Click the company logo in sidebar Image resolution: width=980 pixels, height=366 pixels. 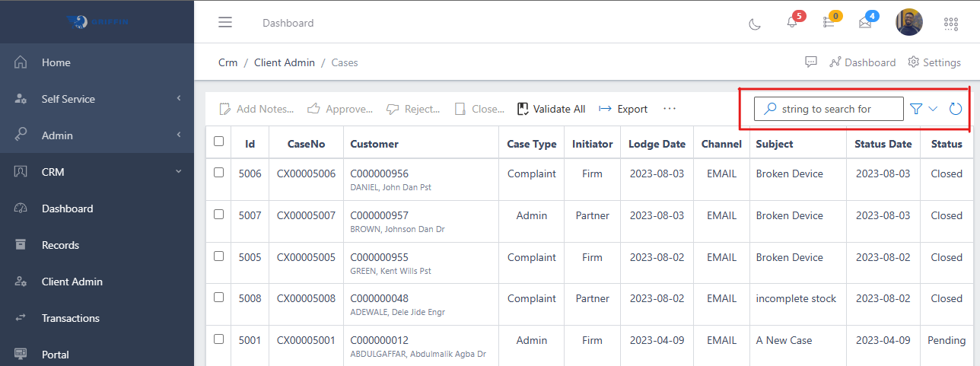(x=97, y=22)
